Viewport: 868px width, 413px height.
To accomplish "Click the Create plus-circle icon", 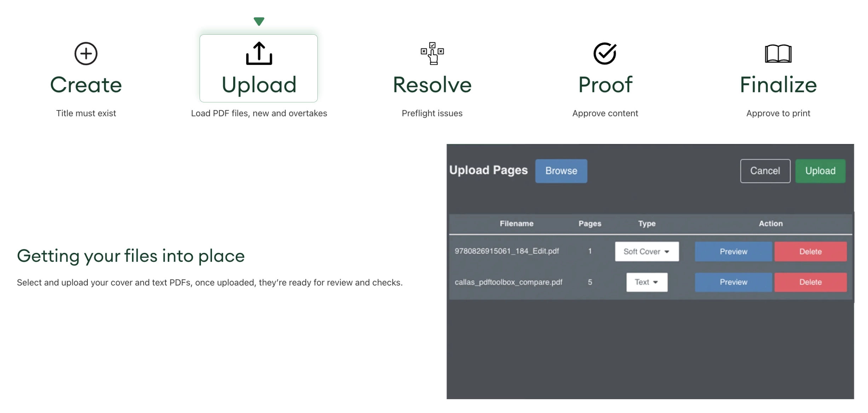I will [x=86, y=54].
